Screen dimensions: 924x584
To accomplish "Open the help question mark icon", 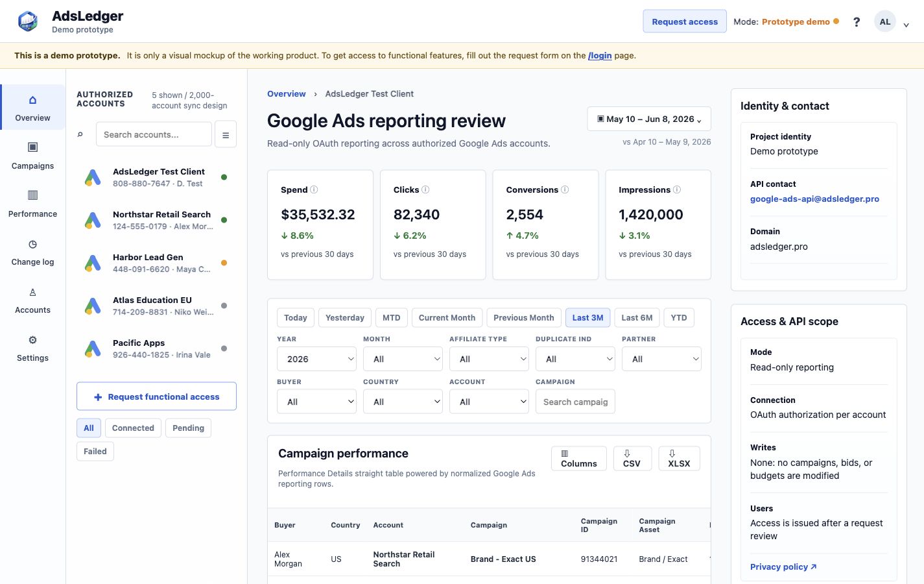I will pos(857,22).
